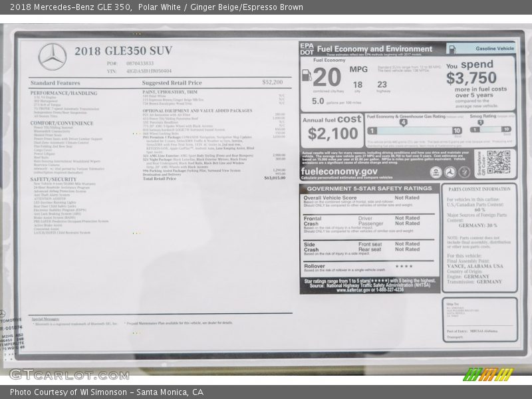Click the Suggested Retail Price heading
Screen dimensions: 532x399
click(172, 82)
